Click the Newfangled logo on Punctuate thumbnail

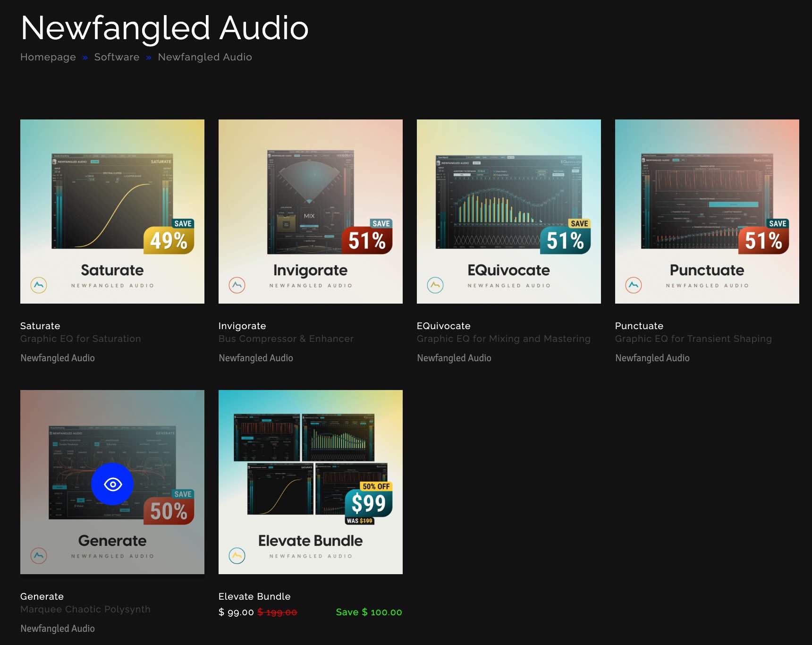click(x=634, y=285)
